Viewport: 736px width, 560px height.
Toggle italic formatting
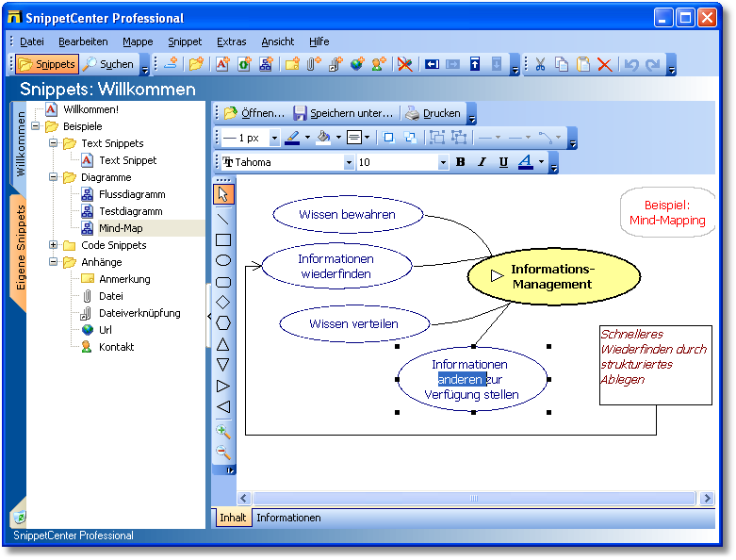(x=482, y=162)
